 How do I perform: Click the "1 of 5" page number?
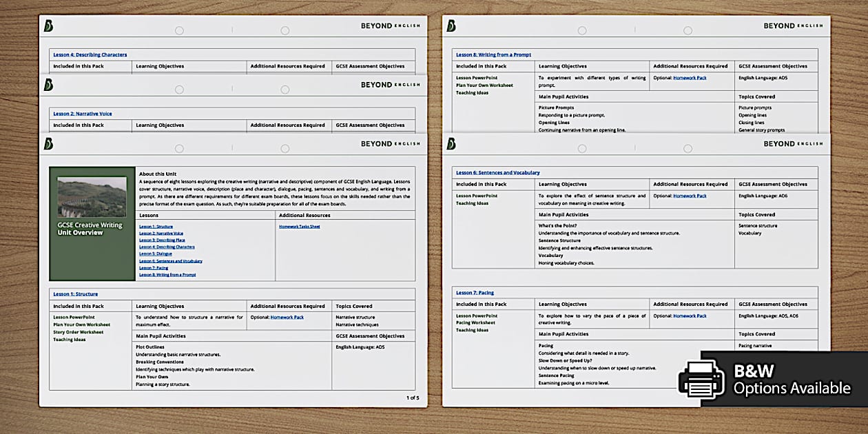[x=412, y=397]
